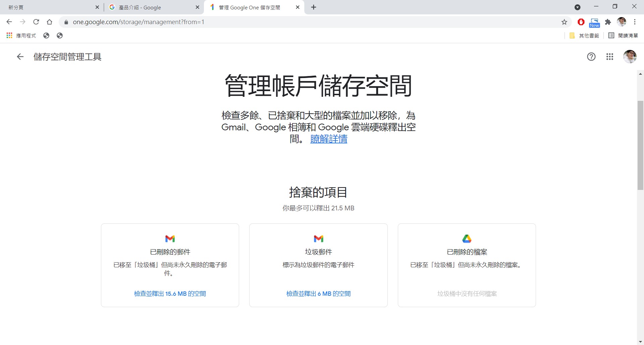This screenshot has width=644, height=345.
Task: Click 檢查並釋出 6 MB 的空間 link
Action: tap(318, 294)
